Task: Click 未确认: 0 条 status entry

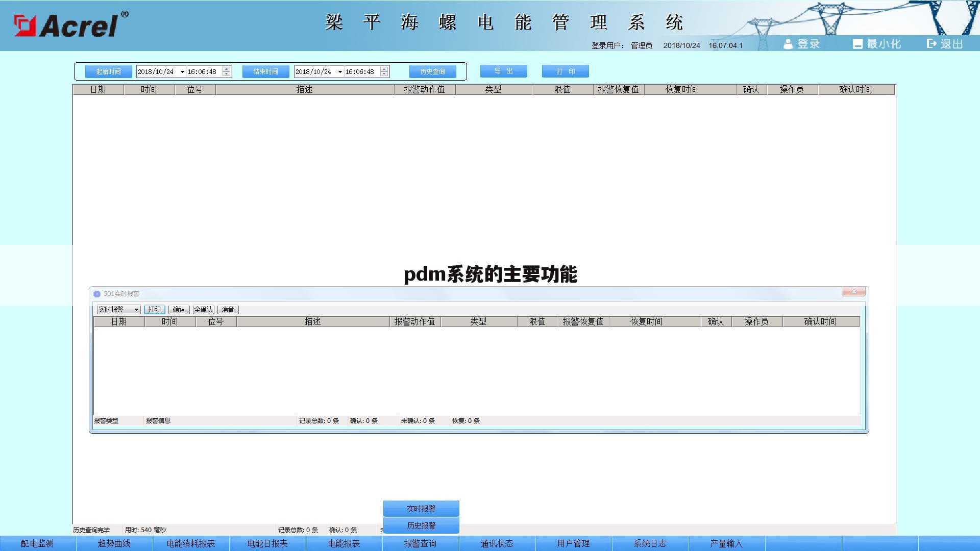Action: (x=418, y=421)
